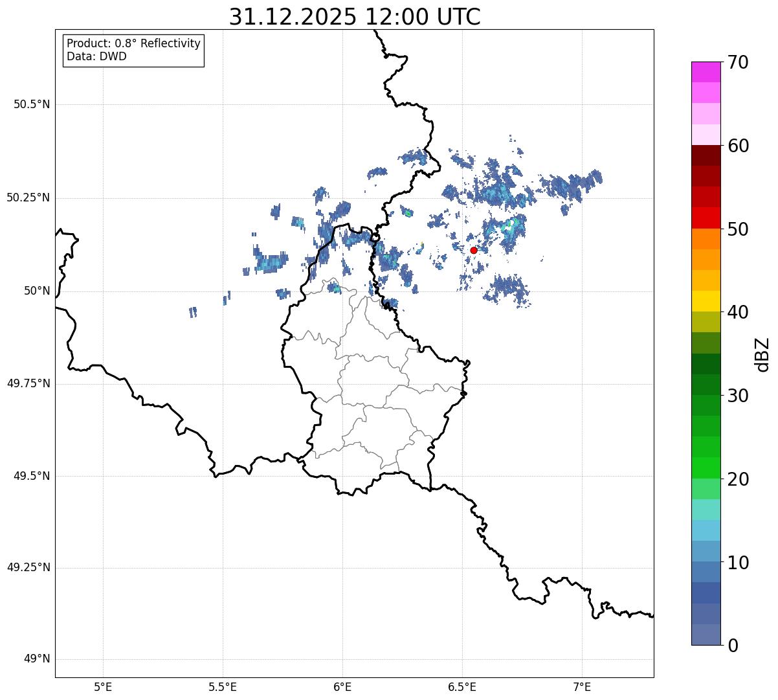Click the 'Data: DWD' legend line
The width and height of the screenshot is (778, 700).
tap(96, 56)
